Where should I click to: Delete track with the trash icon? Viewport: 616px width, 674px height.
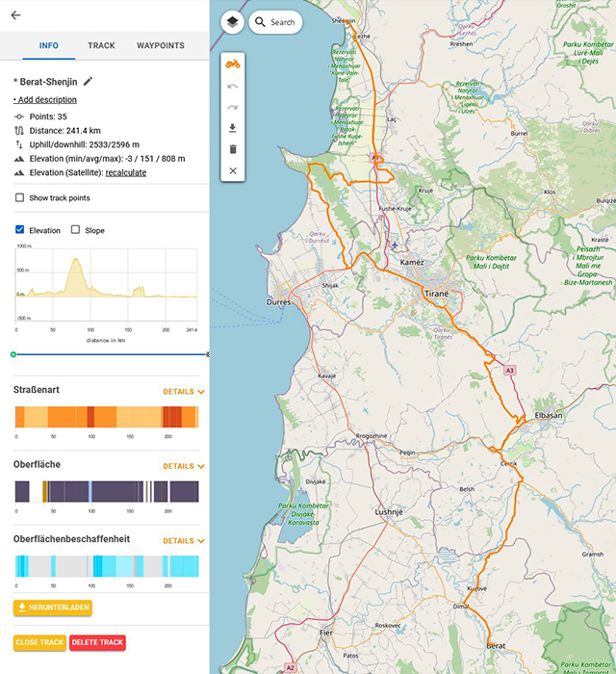click(232, 149)
